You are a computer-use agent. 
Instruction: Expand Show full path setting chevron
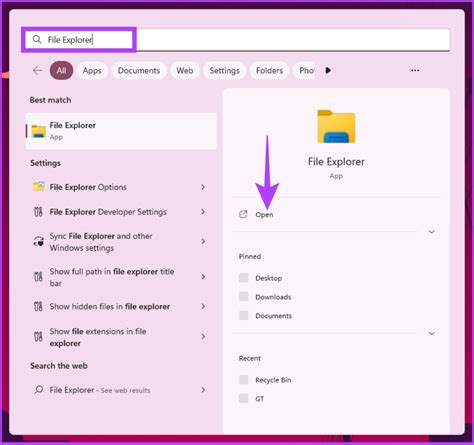203,277
